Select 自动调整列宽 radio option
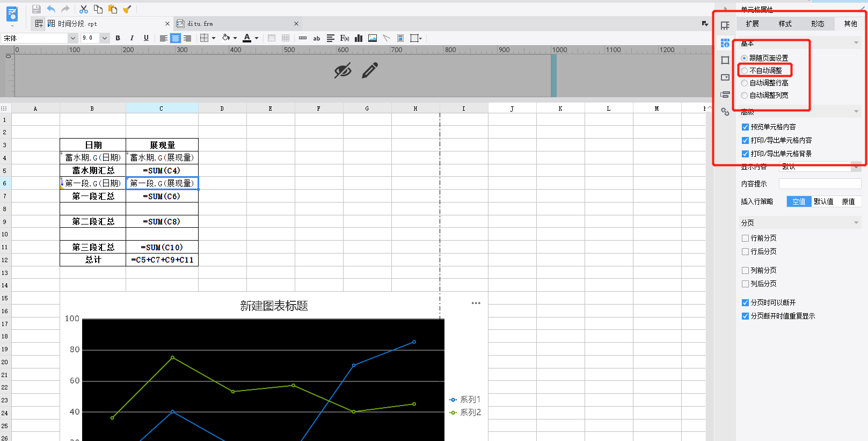This screenshot has width=868, height=441. (744, 95)
